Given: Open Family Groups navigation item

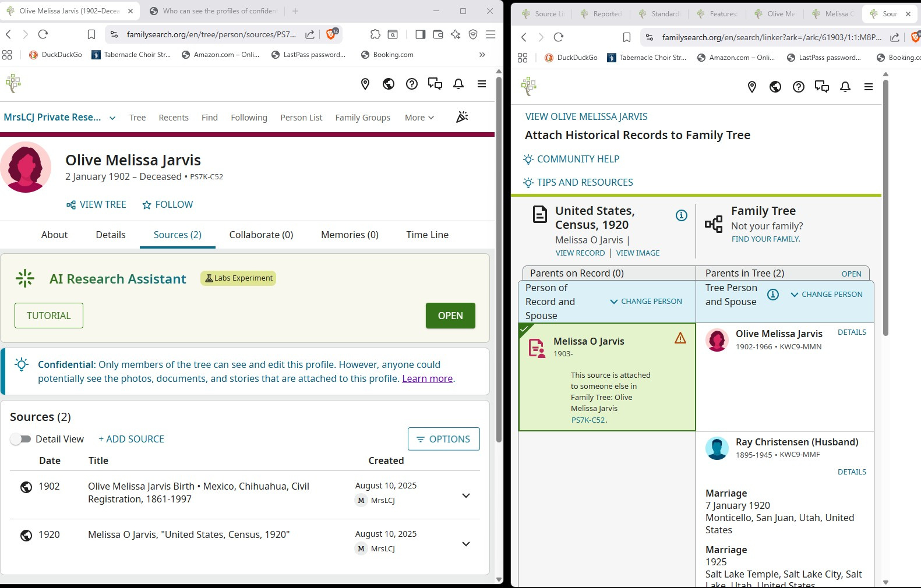Looking at the screenshot, I should [x=362, y=118].
